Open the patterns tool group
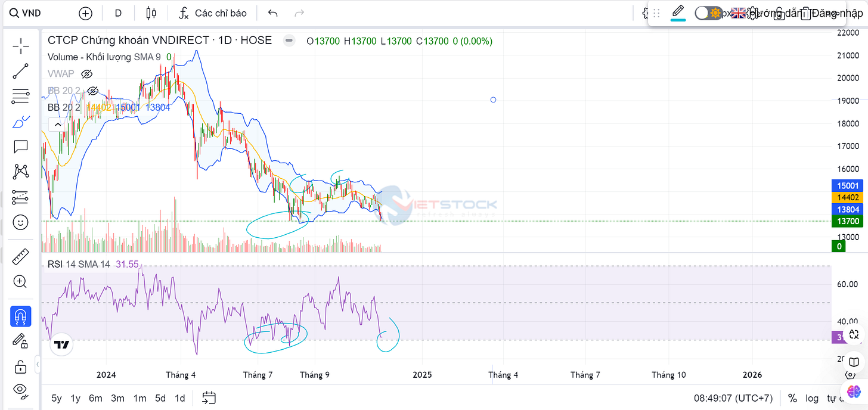 click(21, 172)
